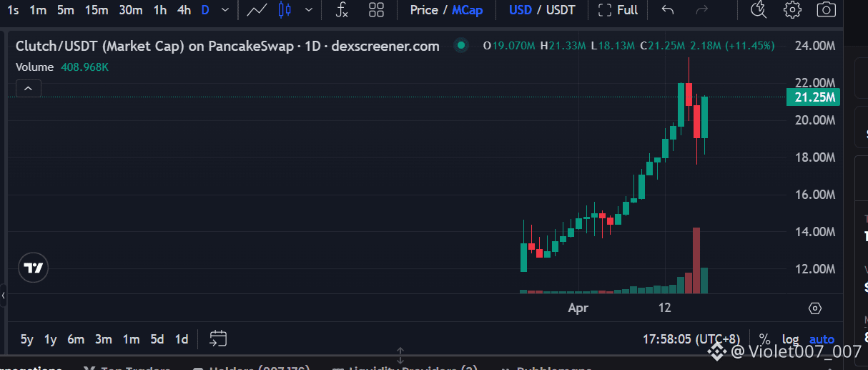The image size is (868, 370).
Task: Expand the chart style dropdown
Action: (308, 10)
